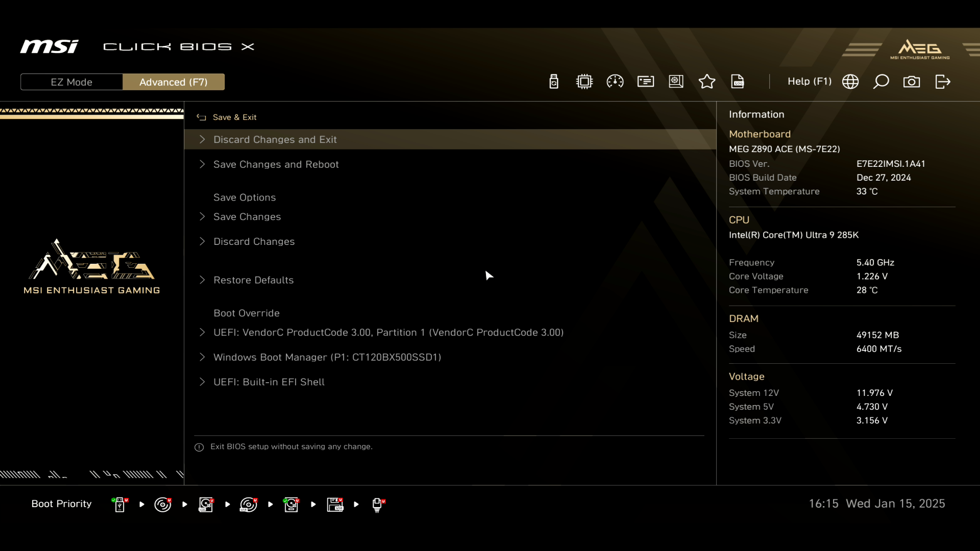Take screenshot with camera icon
The width and height of the screenshot is (980, 551).
[x=912, y=82]
